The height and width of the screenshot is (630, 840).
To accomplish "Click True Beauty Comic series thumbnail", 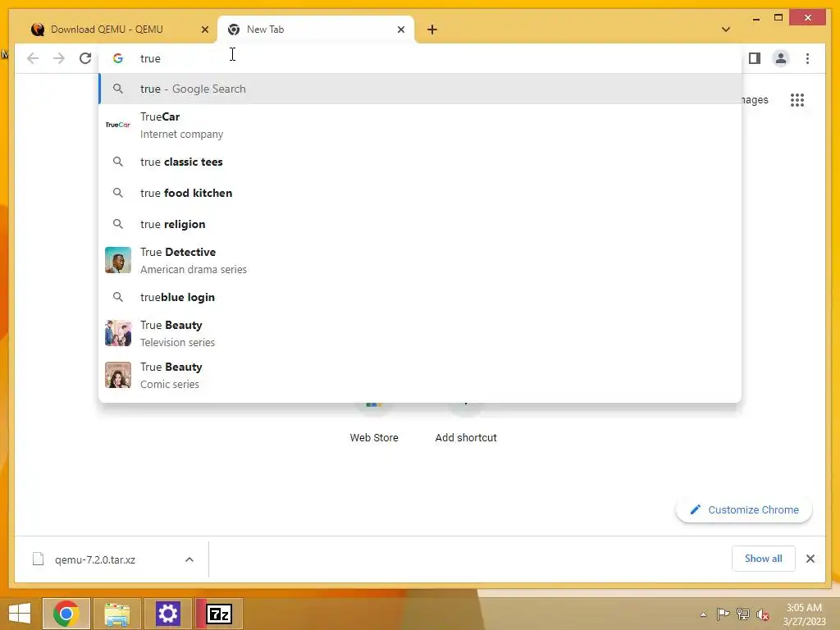I will (118, 374).
